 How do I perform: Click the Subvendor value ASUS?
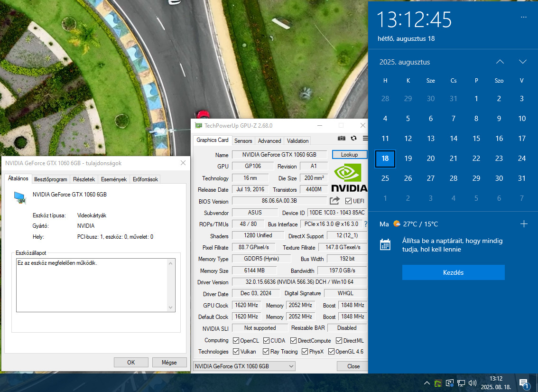click(x=255, y=213)
